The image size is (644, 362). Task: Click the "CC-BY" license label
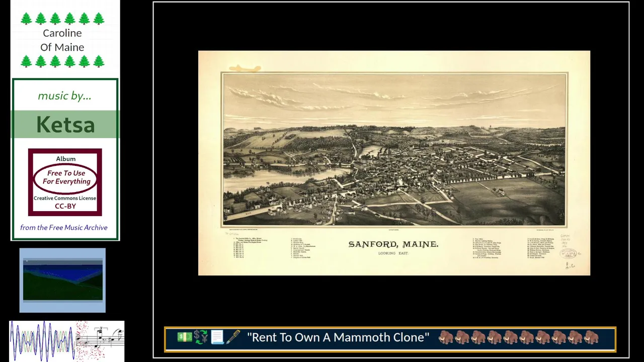[x=65, y=206]
